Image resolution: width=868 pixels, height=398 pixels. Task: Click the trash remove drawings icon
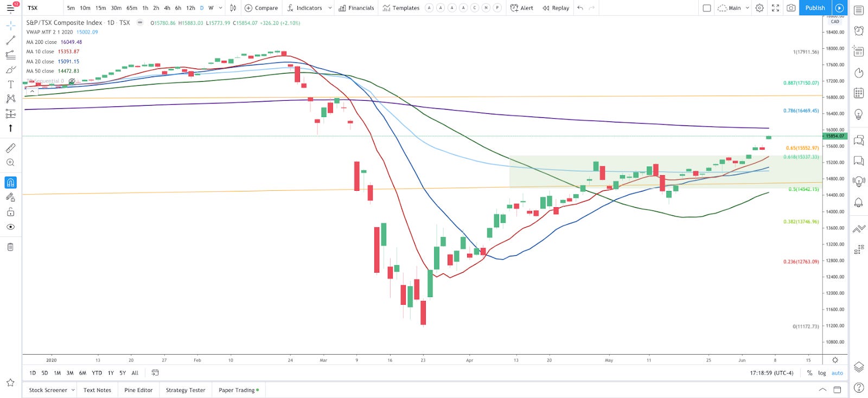pos(10,247)
